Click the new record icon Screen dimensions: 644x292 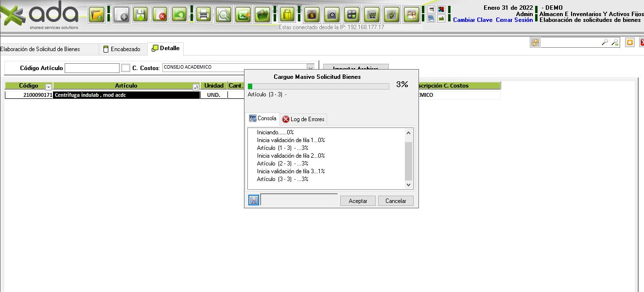click(x=121, y=15)
